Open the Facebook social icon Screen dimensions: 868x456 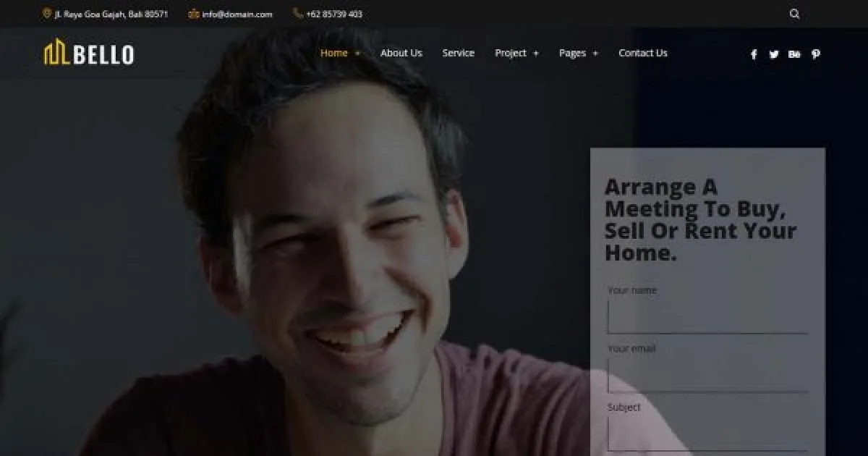(754, 54)
